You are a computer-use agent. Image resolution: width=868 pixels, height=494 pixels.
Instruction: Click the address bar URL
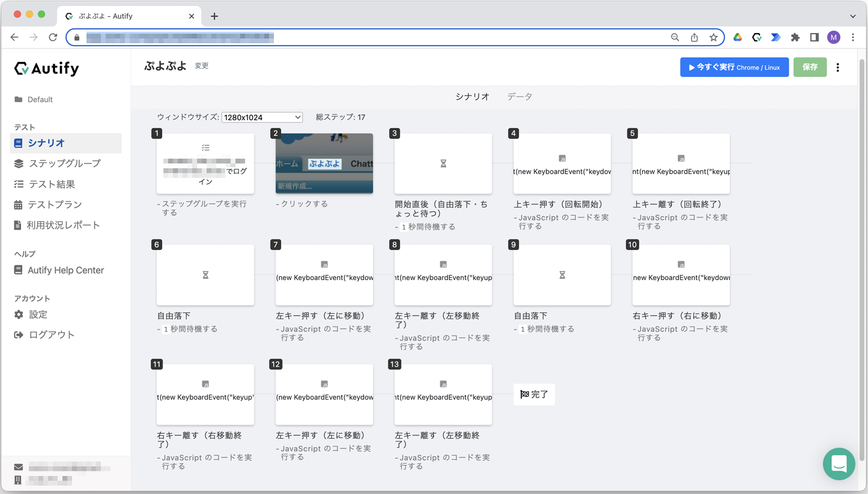(180, 37)
